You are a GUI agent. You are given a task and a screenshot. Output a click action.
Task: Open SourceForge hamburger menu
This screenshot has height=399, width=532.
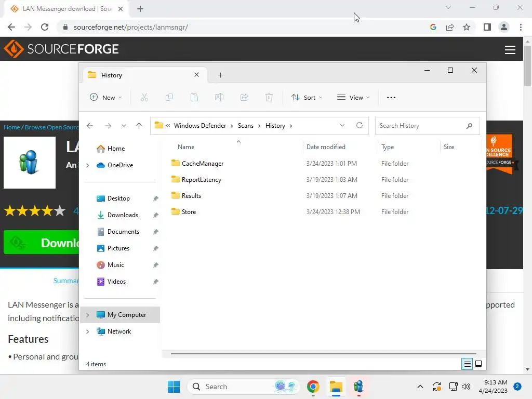[510, 50]
